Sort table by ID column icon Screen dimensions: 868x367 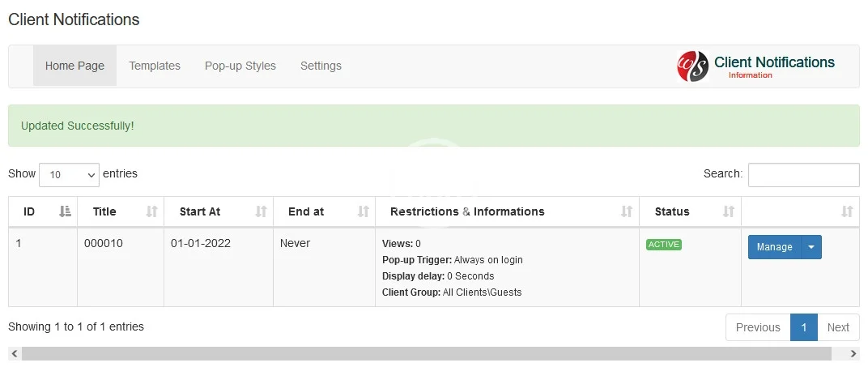66,211
